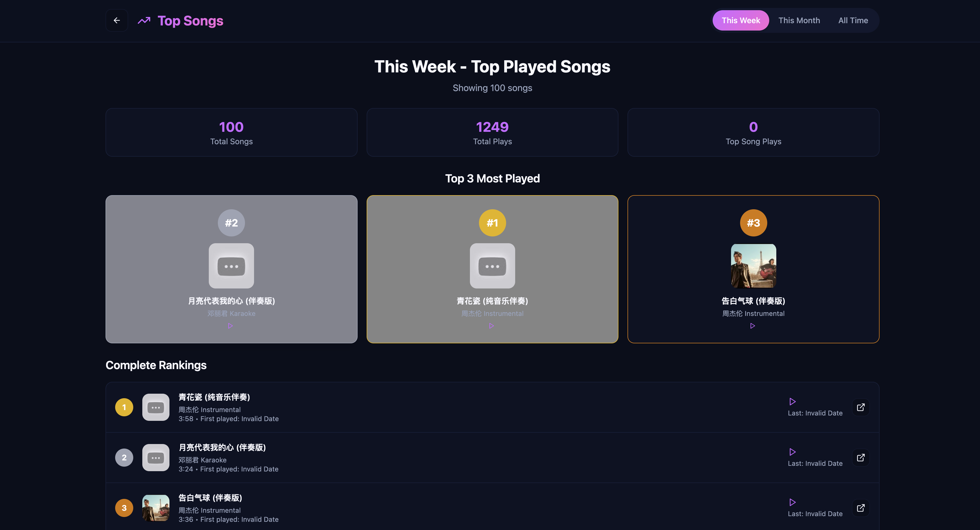Image resolution: width=980 pixels, height=530 pixels.
Task: Click the Total Plays stat card showing 1249
Action: (x=492, y=132)
